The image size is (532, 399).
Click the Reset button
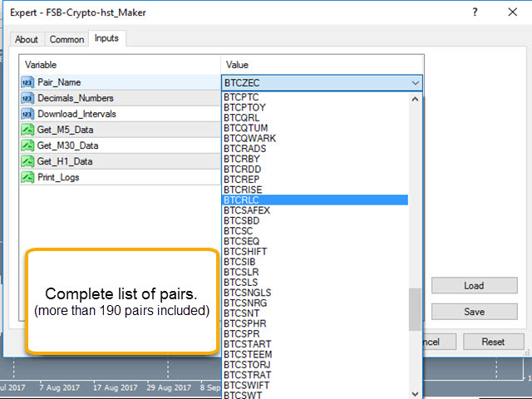click(x=493, y=342)
